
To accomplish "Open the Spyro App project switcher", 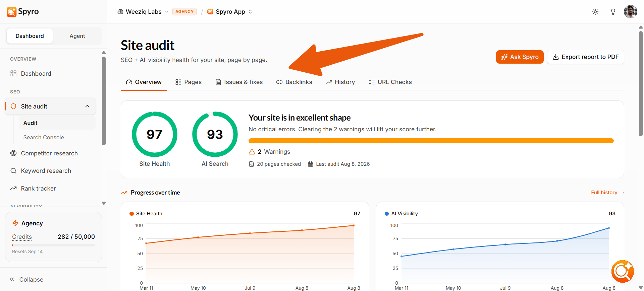I will coord(230,12).
